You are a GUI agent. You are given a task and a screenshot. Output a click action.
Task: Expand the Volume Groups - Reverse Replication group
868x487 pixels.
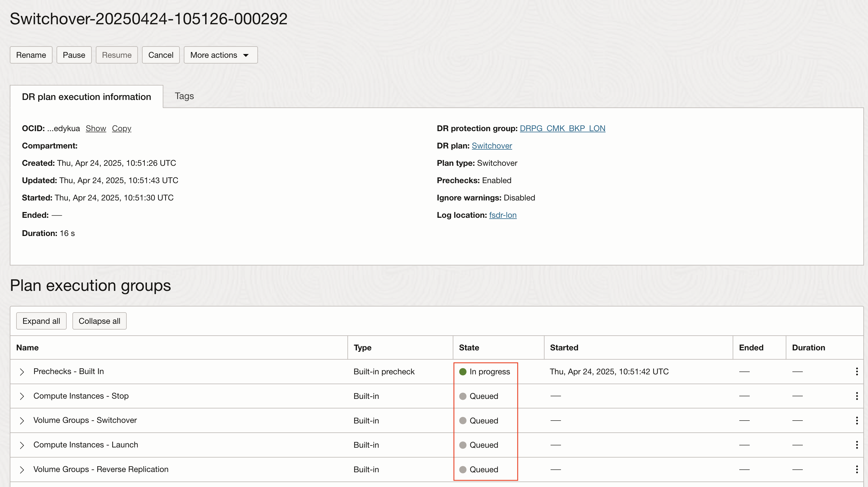click(x=22, y=469)
